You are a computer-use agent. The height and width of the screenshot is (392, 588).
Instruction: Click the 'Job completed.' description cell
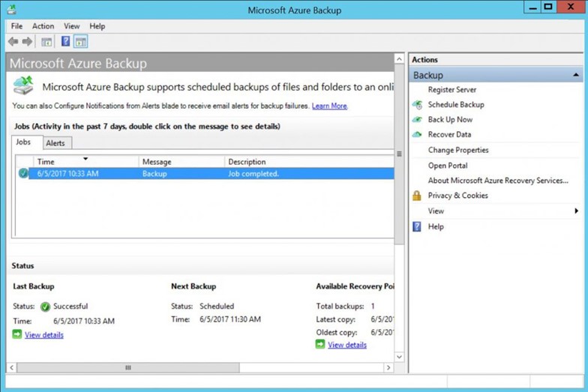[253, 174]
